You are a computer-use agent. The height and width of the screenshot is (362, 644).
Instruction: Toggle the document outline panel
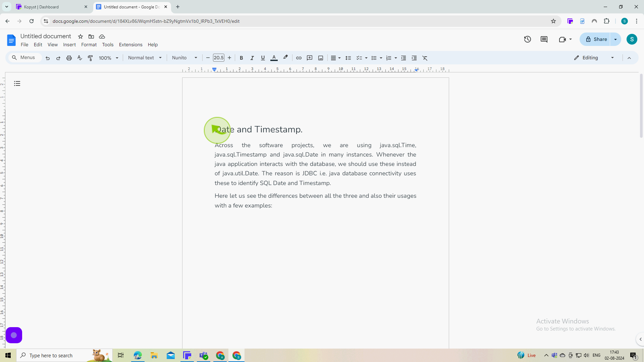click(17, 83)
